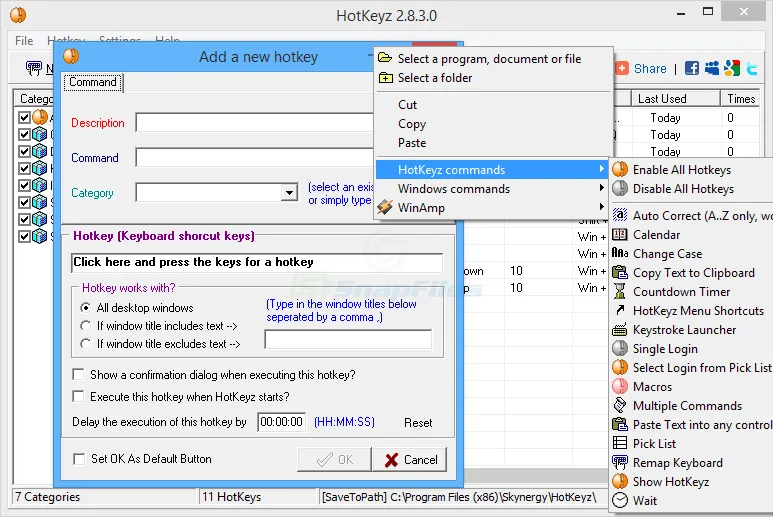Expand the Windows commands submenu
Image resolution: width=773 pixels, height=517 pixels.
click(492, 189)
